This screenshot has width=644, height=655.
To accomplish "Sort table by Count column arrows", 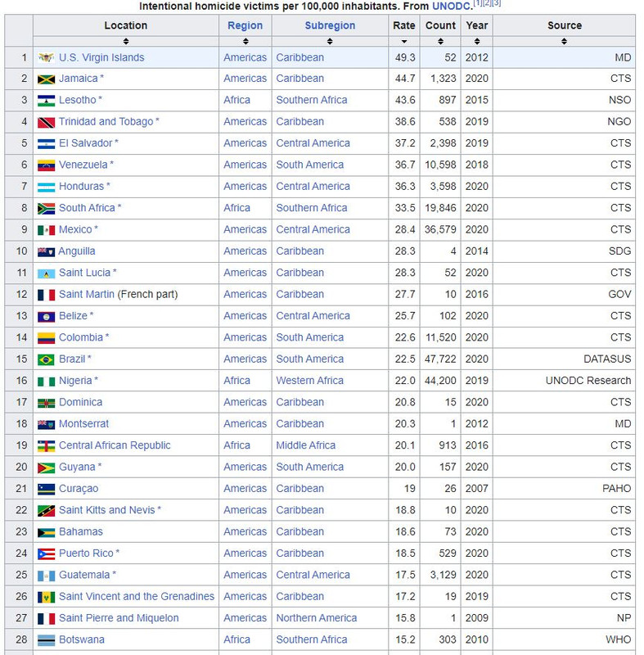I will point(440,42).
